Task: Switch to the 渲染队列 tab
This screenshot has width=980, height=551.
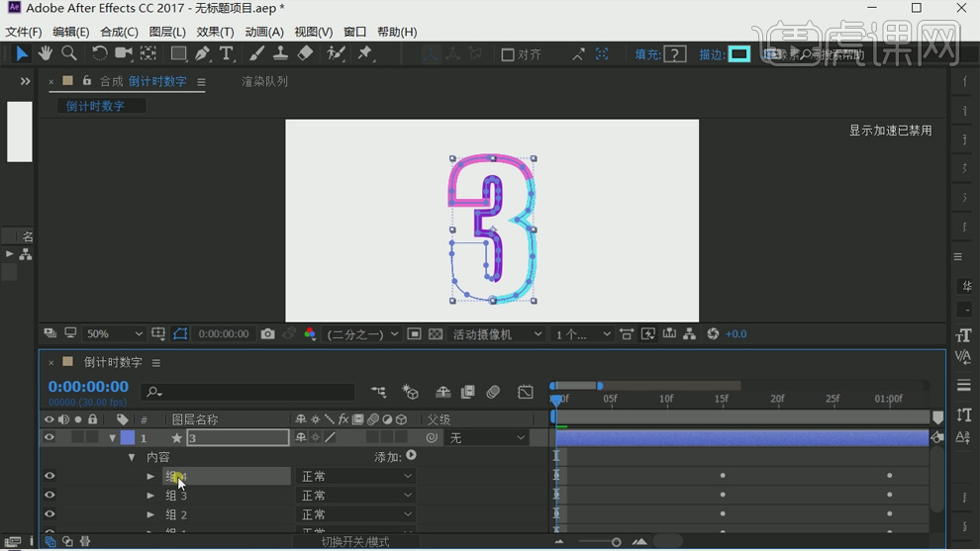Action: click(x=264, y=81)
